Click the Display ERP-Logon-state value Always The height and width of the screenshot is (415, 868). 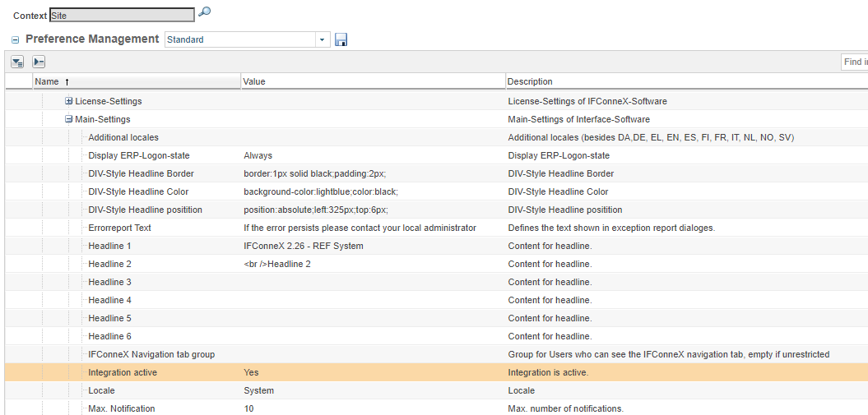tap(258, 155)
